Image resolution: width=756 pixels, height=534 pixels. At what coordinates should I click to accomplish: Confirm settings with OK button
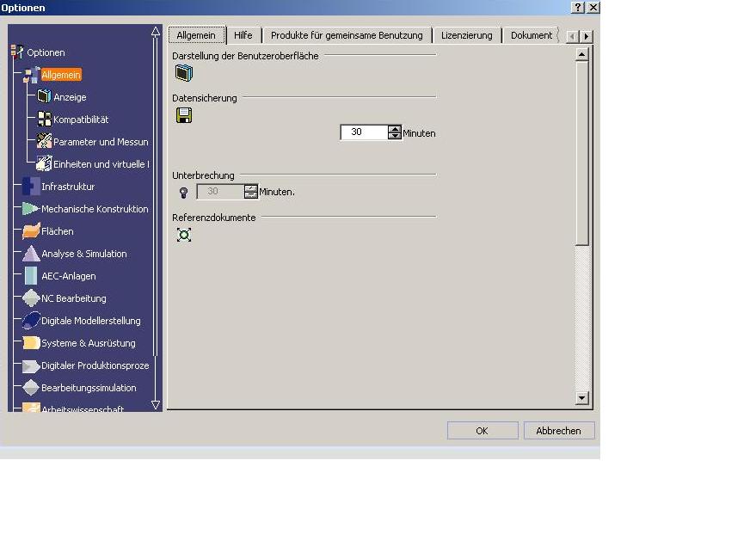click(x=482, y=430)
